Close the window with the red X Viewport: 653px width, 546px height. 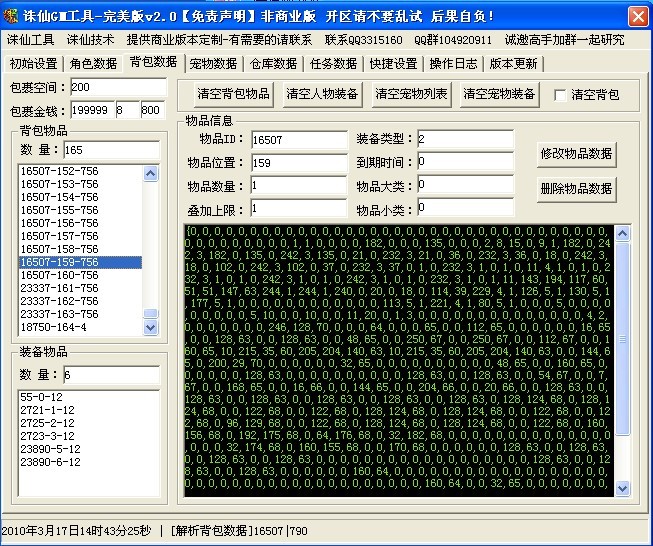click(x=638, y=16)
